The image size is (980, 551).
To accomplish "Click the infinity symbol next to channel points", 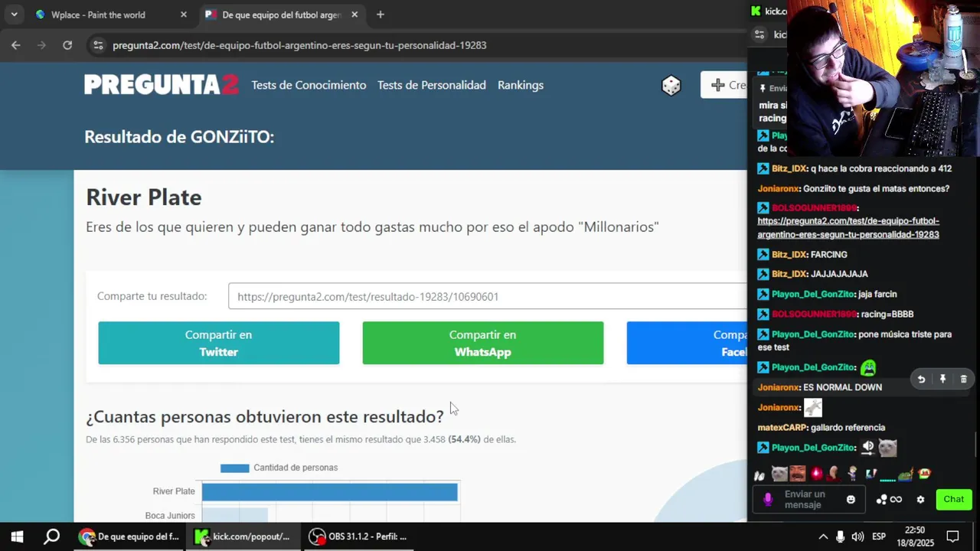I will [x=896, y=500].
